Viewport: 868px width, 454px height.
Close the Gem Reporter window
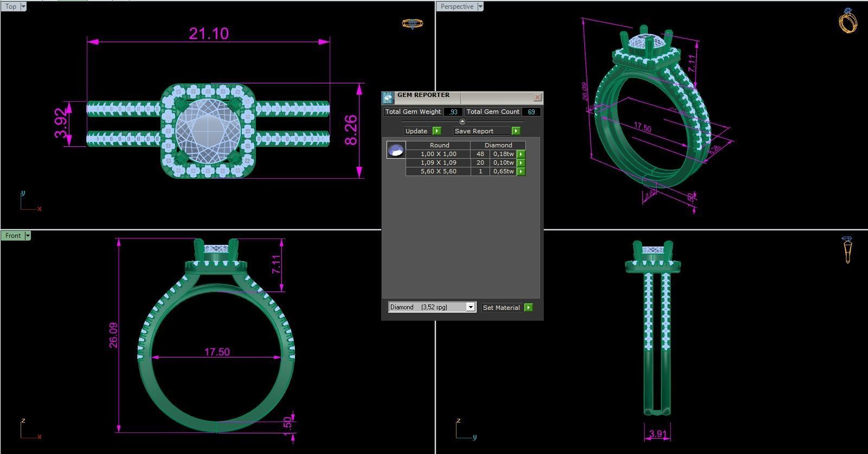(x=537, y=98)
